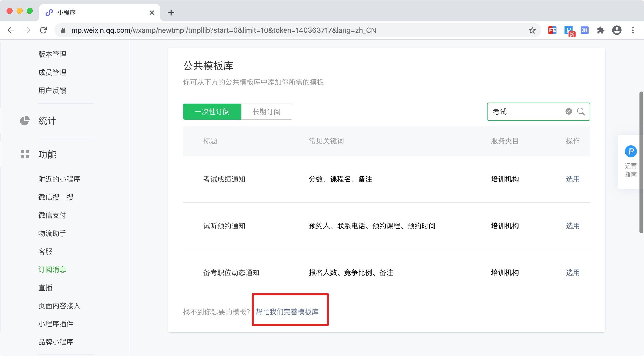Click the 帮忙我们完善模板库 link

click(x=287, y=312)
